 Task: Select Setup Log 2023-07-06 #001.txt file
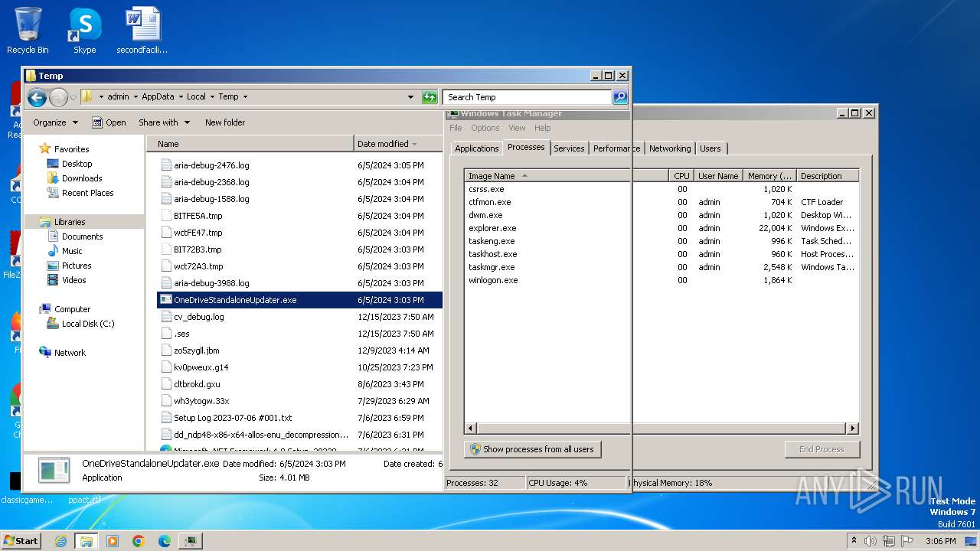[233, 418]
